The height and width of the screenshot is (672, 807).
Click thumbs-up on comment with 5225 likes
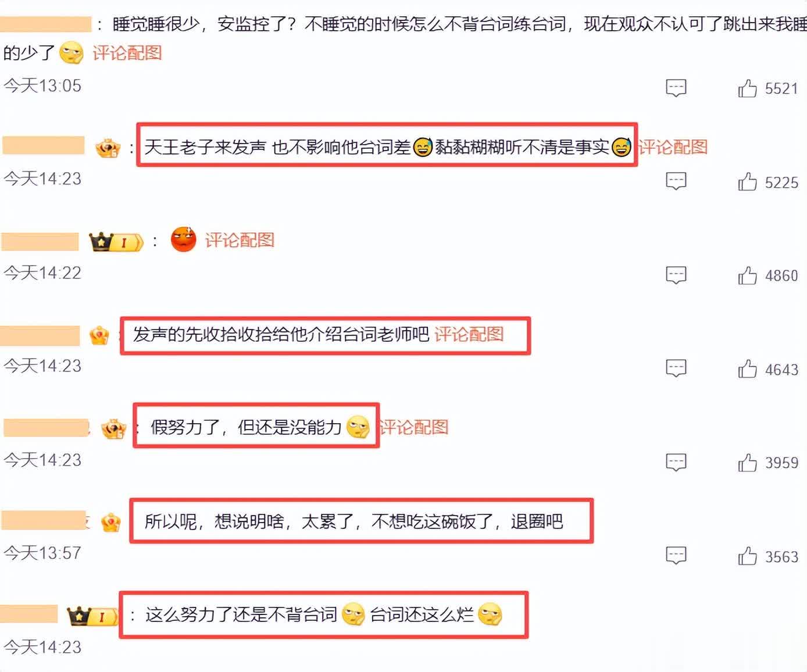click(x=747, y=182)
